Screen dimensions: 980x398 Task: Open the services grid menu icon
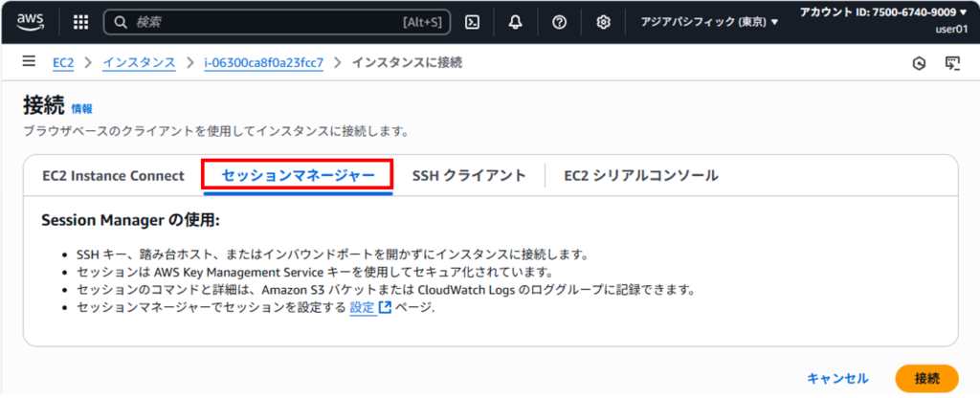tap(80, 23)
